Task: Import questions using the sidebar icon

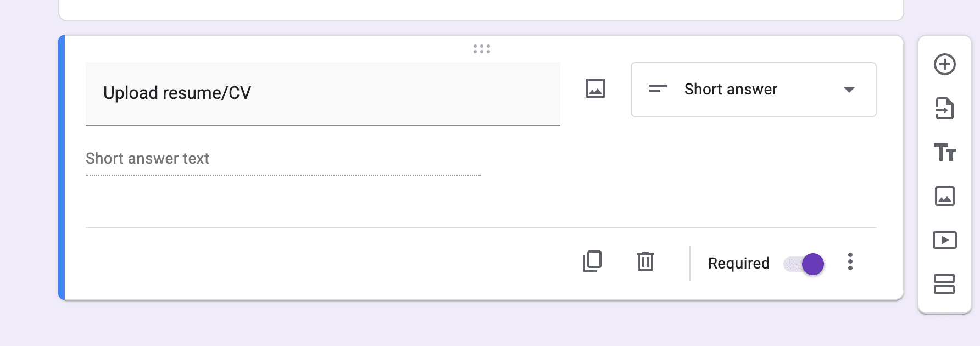Action: [944, 108]
